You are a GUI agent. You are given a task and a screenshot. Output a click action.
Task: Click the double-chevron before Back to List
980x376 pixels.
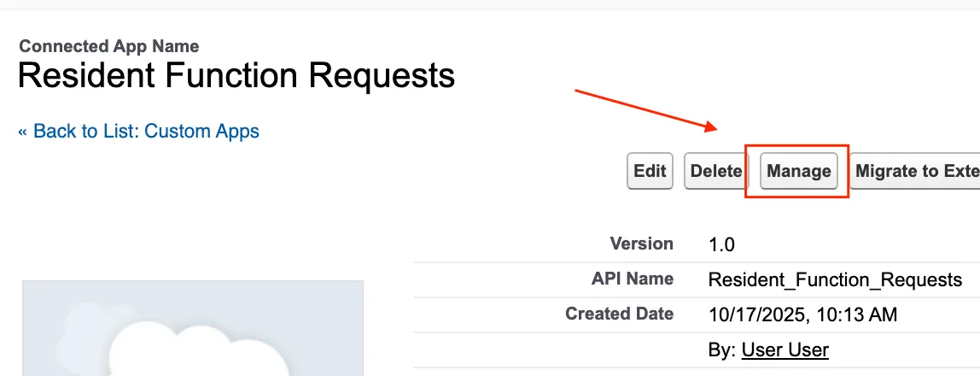(23, 132)
